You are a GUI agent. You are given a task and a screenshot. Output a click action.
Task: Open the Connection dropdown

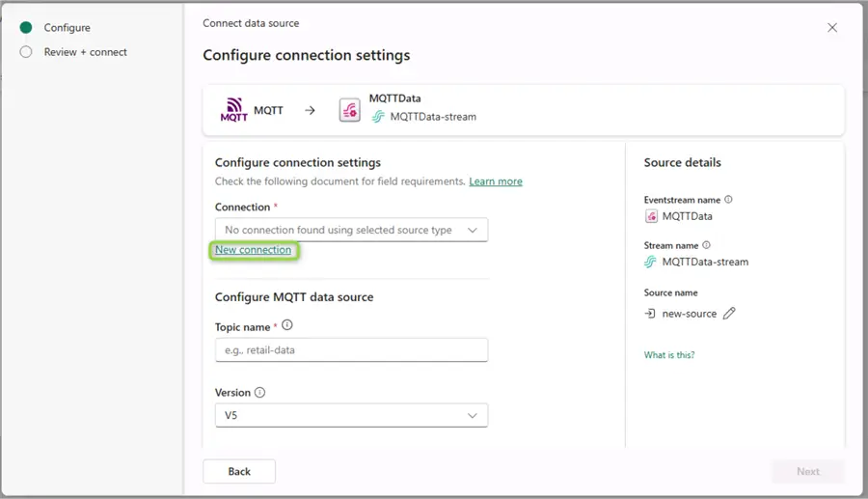click(x=351, y=230)
